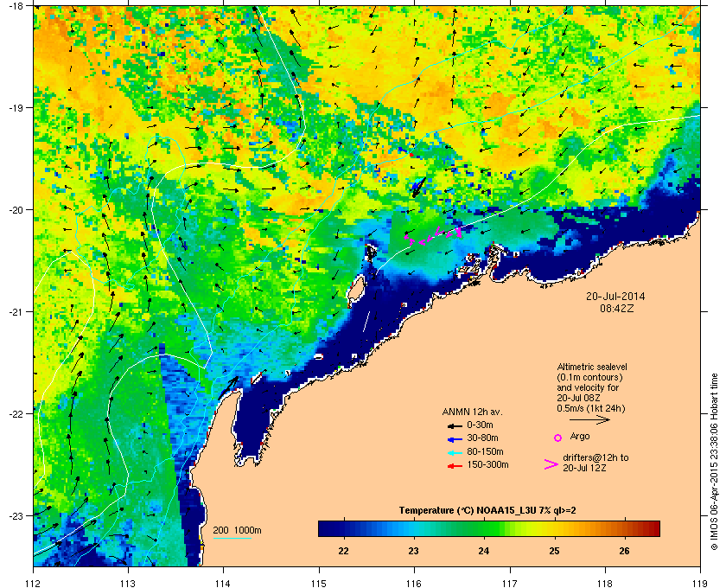
Task: Click the longitude axis label '114'
Action: [x=223, y=583]
